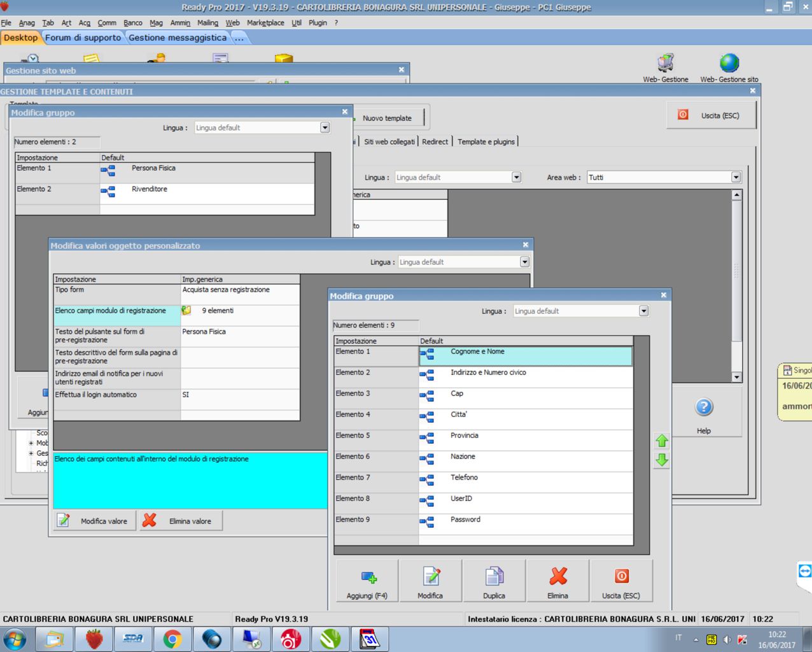
Task: Open Google Chrome from the taskbar
Action: [172, 639]
